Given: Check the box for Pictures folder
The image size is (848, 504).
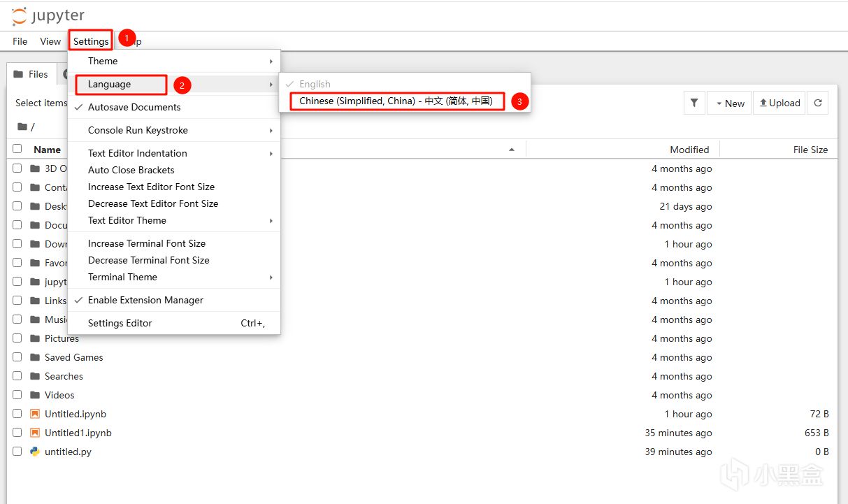Looking at the screenshot, I should pyautogui.click(x=17, y=338).
